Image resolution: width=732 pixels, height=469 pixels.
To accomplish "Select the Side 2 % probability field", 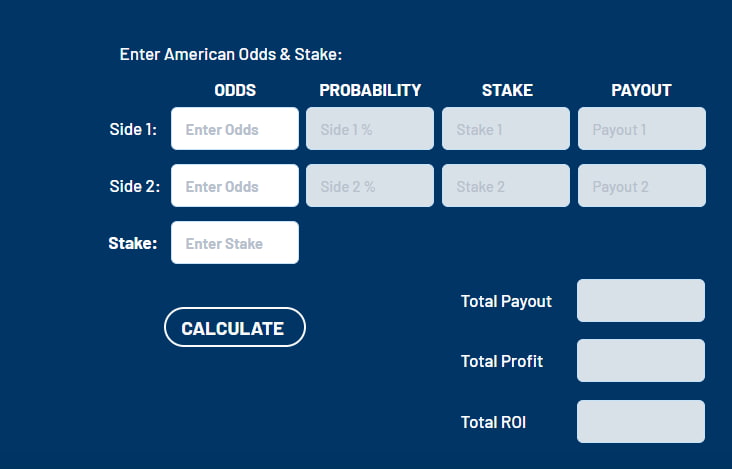I will [370, 186].
